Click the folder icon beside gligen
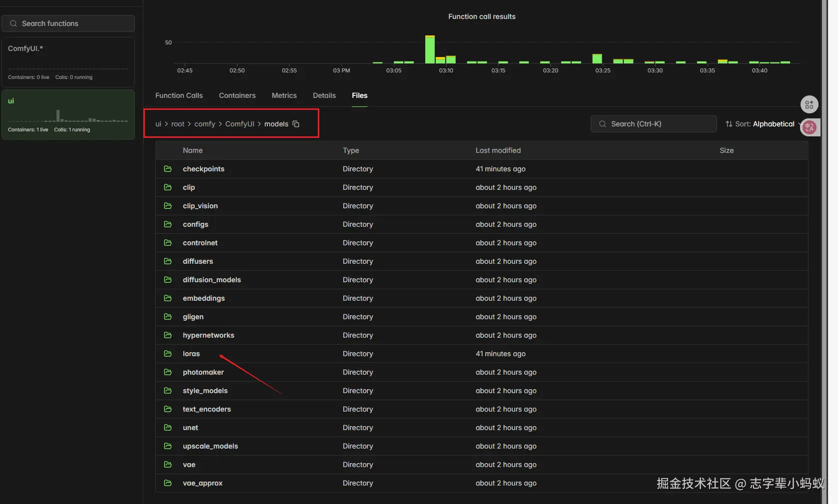This screenshot has width=838, height=504. tap(168, 317)
